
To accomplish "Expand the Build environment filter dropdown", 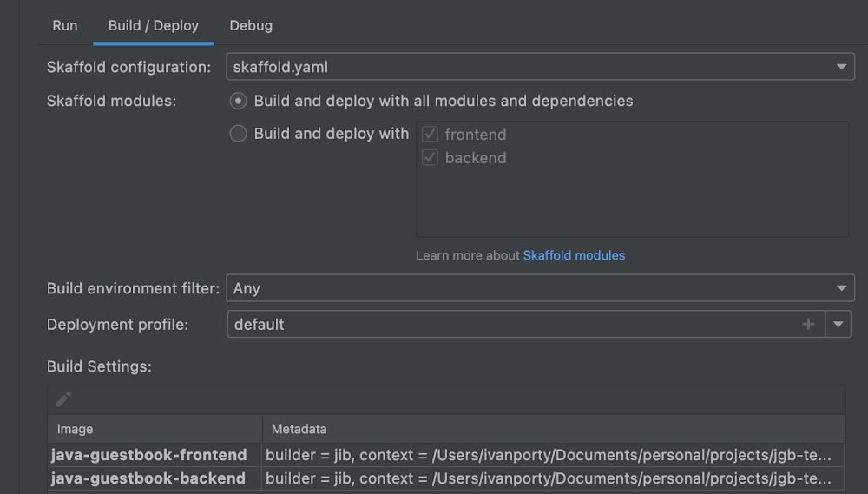I will pyautogui.click(x=841, y=288).
